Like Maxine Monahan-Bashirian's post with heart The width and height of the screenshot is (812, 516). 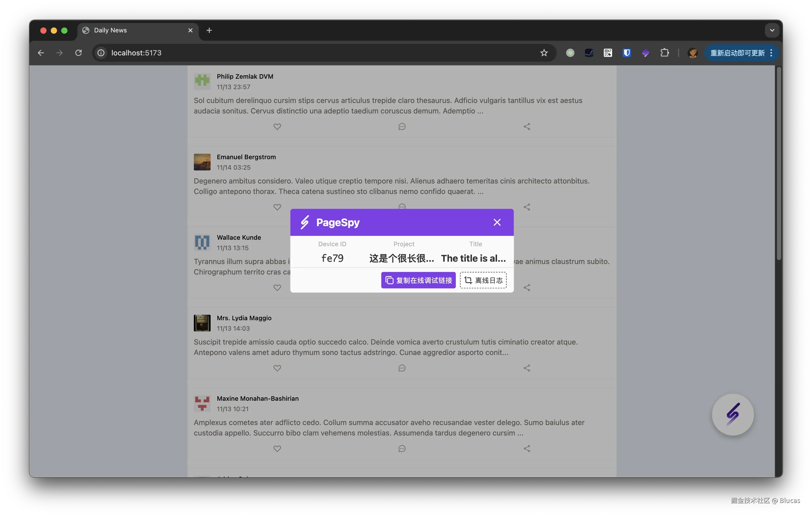pyautogui.click(x=277, y=449)
